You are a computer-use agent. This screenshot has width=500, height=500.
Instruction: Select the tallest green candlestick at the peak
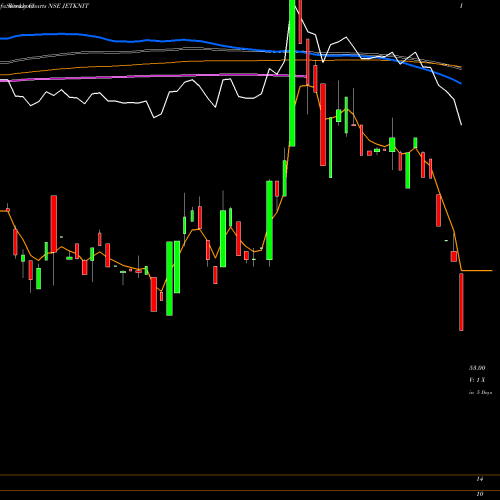[292, 73]
